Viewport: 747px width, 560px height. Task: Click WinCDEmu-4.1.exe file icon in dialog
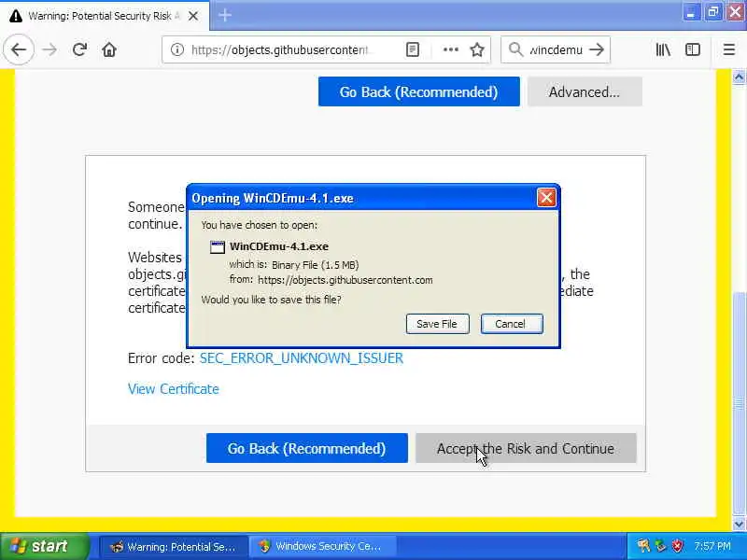[218, 246]
